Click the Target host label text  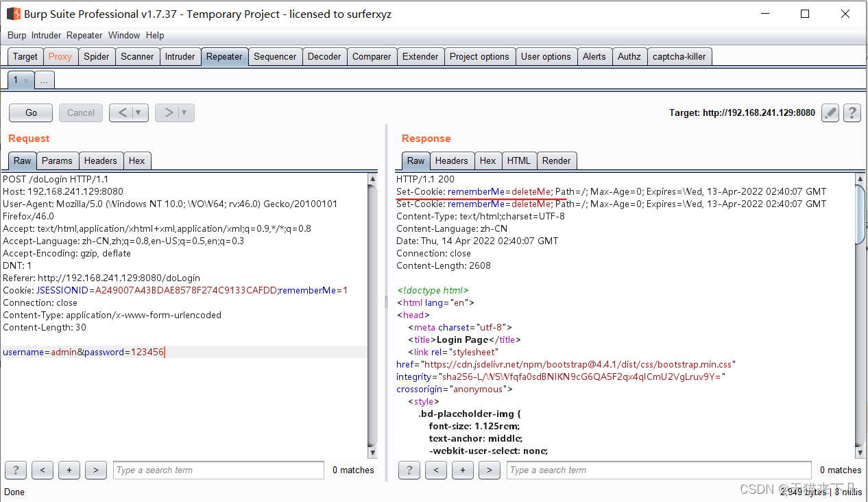click(743, 112)
